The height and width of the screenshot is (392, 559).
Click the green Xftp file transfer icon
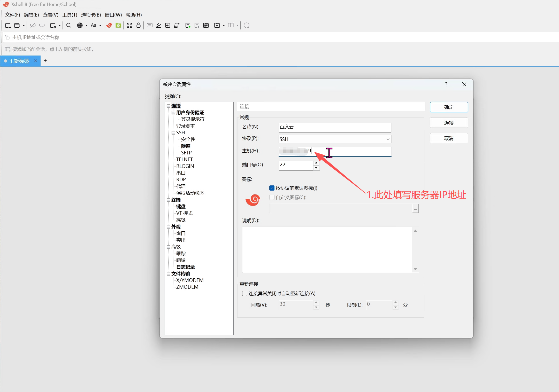118,25
